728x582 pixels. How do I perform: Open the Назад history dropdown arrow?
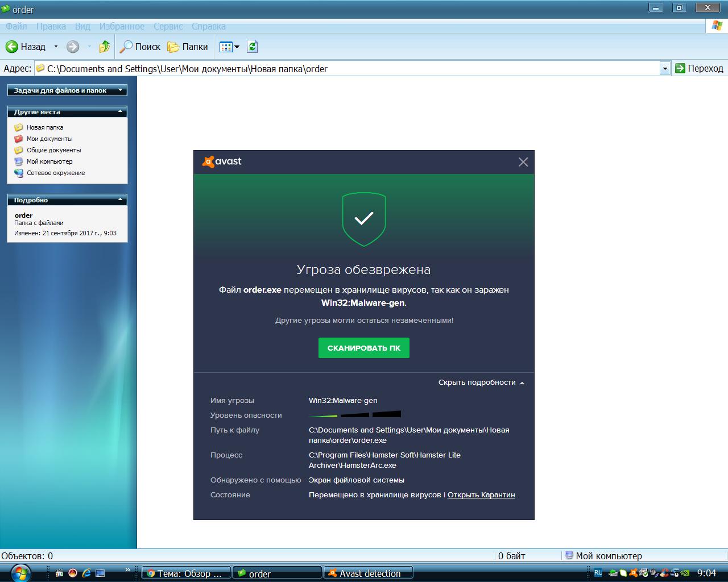[x=56, y=47]
